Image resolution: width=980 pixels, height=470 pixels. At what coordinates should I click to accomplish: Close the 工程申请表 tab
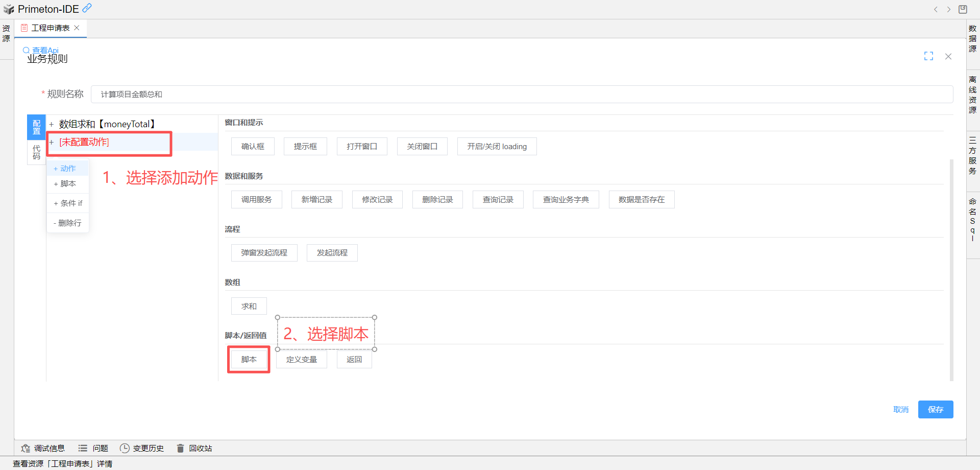click(77, 28)
